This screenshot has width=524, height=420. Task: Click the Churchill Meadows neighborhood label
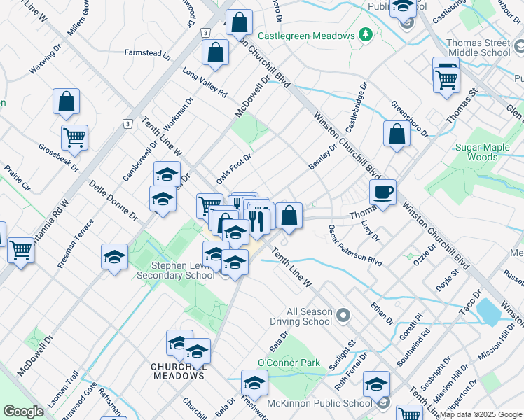(x=179, y=371)
